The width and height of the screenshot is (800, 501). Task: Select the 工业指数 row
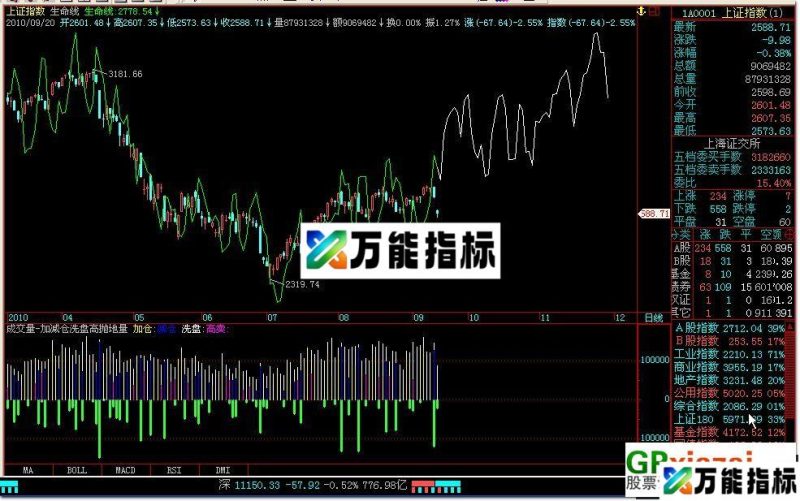point(732,354)
